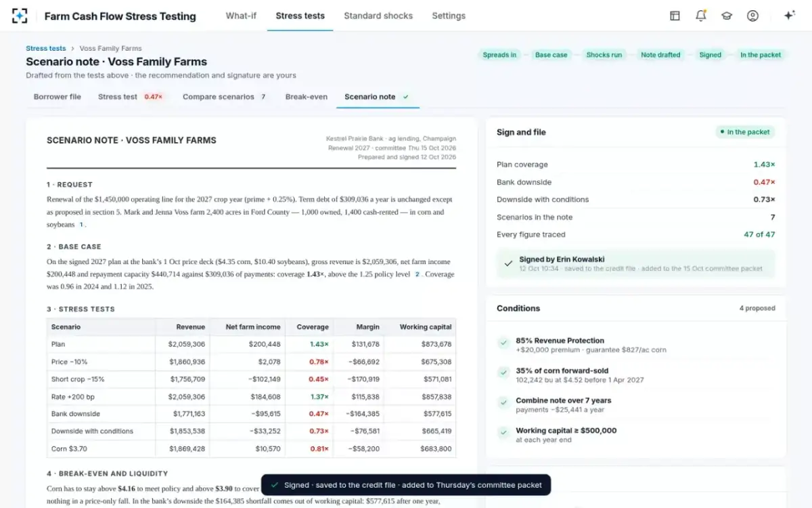Click the Signed saved to credit file toast
The width and height of the screenshot is (812, 508).
(406, 485)
